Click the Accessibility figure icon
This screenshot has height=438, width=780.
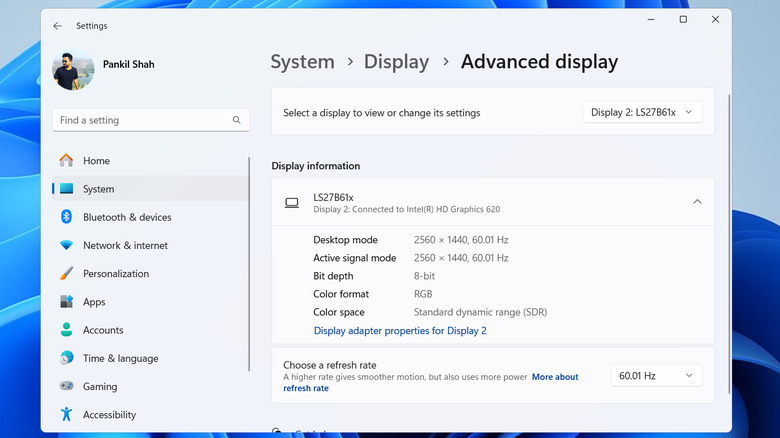tap(66, 414)
